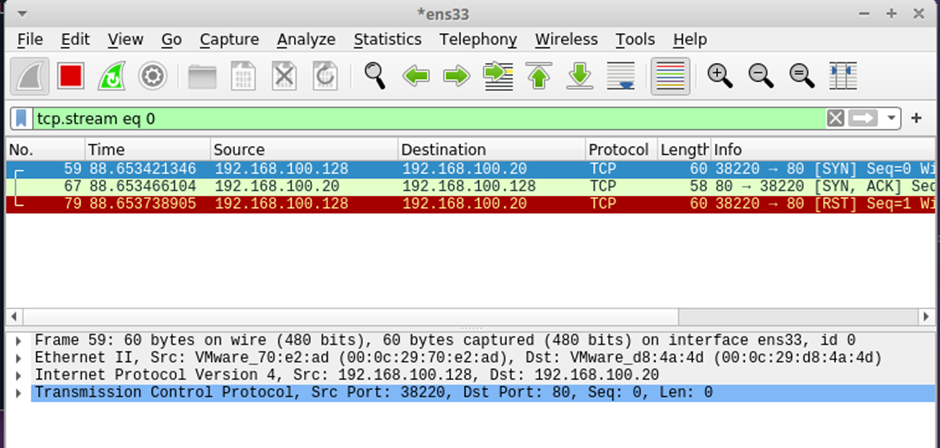Open the Capture menu
940x448 pixels.
pos(229,40)
